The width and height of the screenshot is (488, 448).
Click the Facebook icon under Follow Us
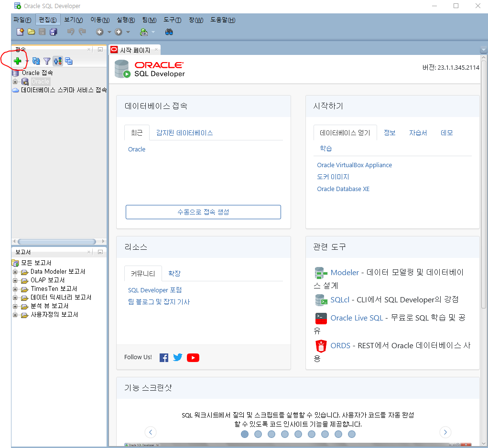coord(164,357)
